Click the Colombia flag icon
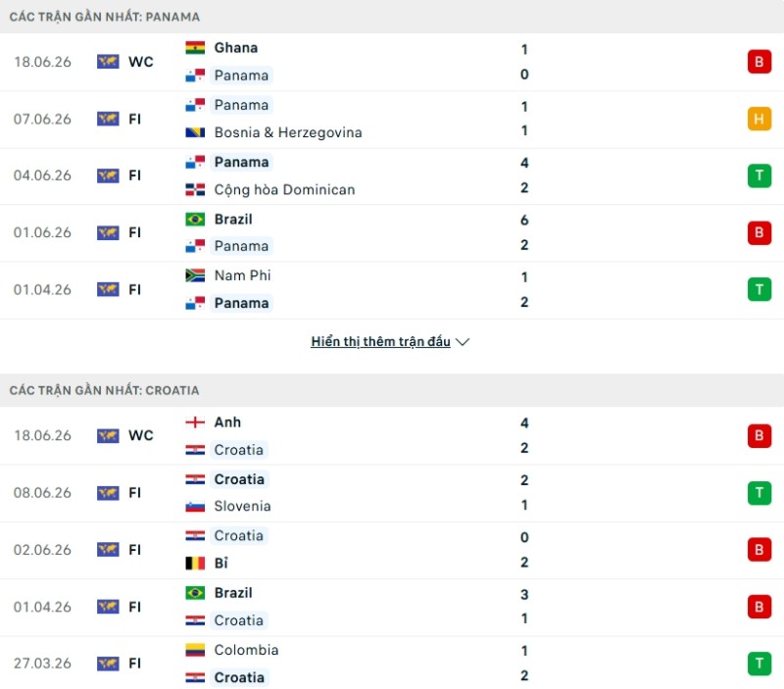 tap(195, 650)
